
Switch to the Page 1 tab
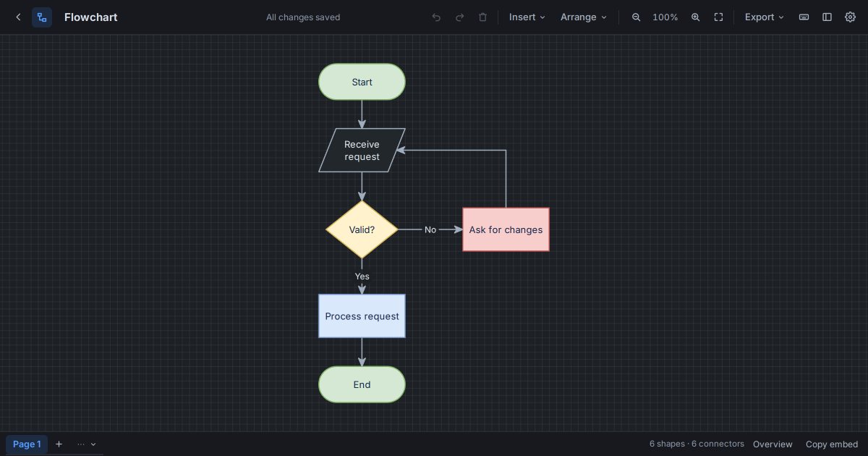27,444
